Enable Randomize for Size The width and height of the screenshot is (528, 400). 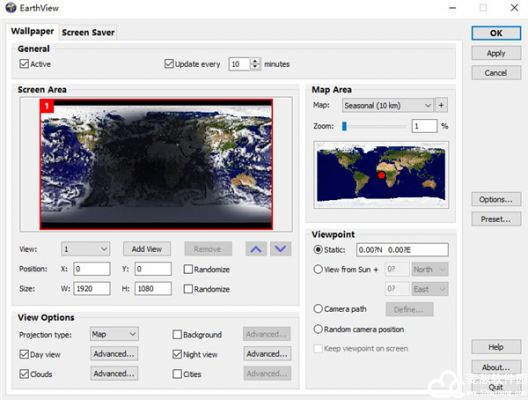188,289
